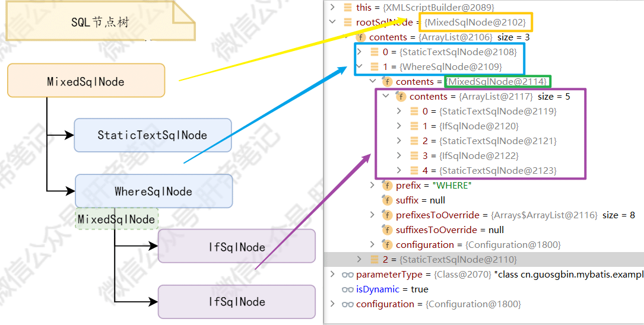Click the blue StaticTextSqlNode diagram box
644x325 pixels.
(x=152, y=135)
